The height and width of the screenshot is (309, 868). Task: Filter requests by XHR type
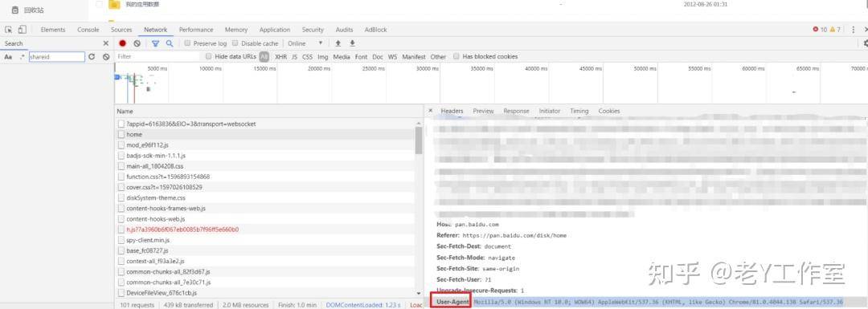click(280, 56)
